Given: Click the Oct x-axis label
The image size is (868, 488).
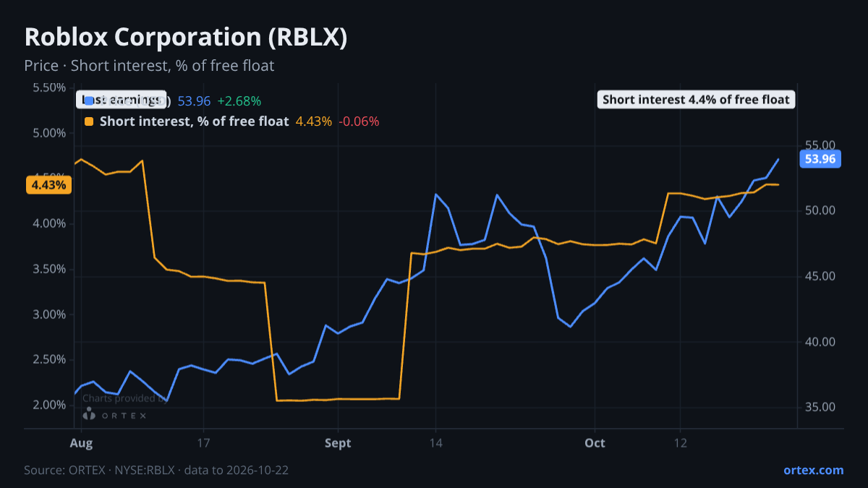Looking at the screenshot, I should (x=595, y=442).
